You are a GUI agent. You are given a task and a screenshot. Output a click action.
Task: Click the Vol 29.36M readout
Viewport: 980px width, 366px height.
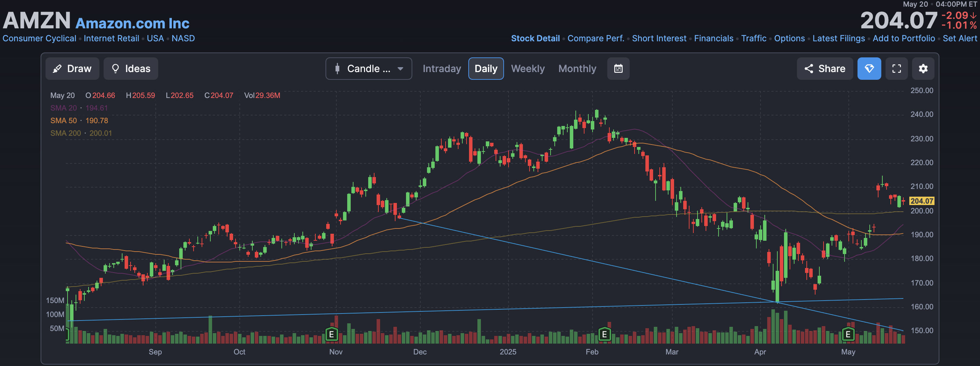tap(262, 96)
